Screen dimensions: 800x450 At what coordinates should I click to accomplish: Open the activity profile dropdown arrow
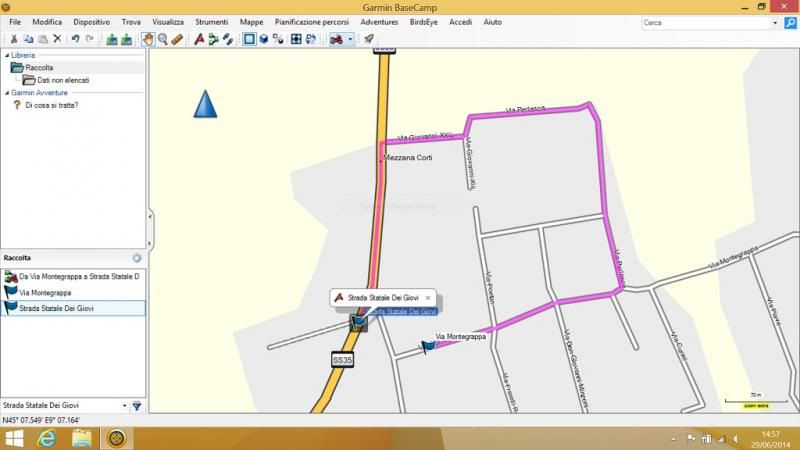[350, 39]
